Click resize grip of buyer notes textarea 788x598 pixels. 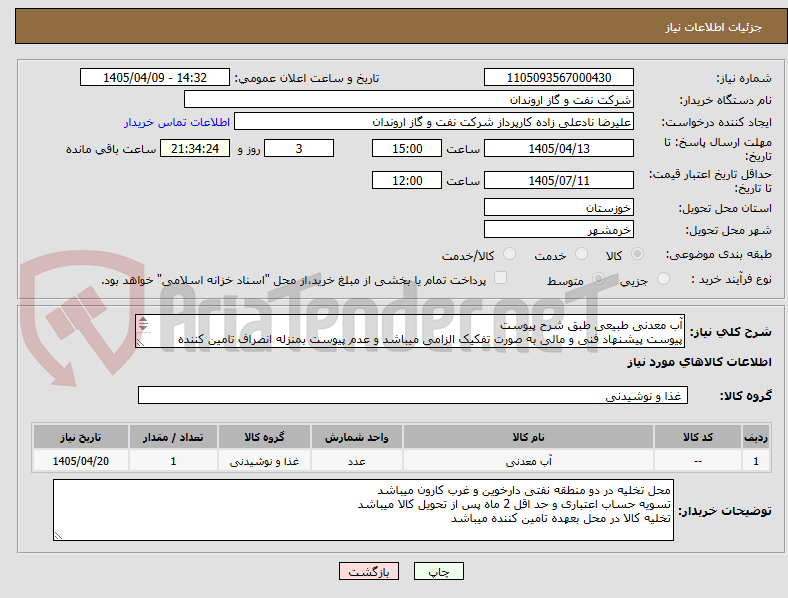[x=58, y=536]
